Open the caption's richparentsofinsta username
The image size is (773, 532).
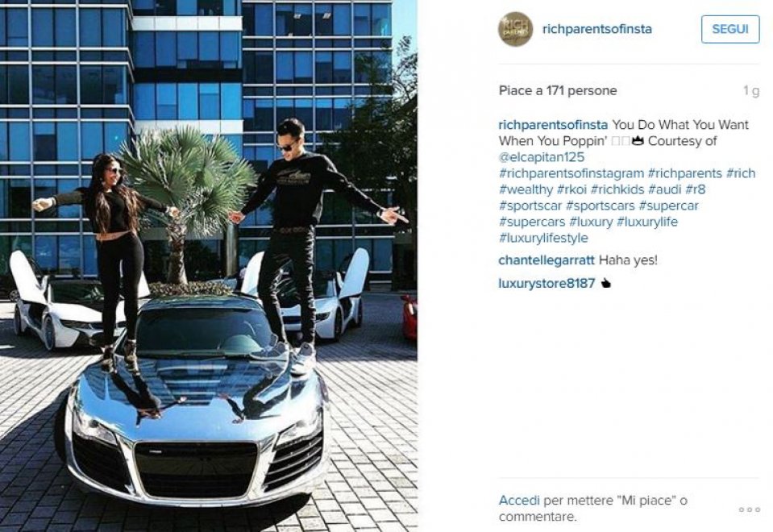(553, 125)
